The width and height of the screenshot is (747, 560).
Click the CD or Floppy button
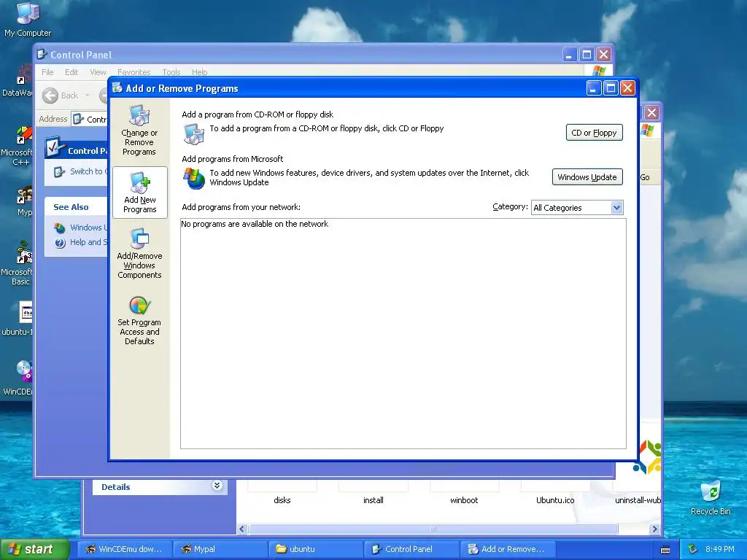pyautogui.click(x=594, y=133)
